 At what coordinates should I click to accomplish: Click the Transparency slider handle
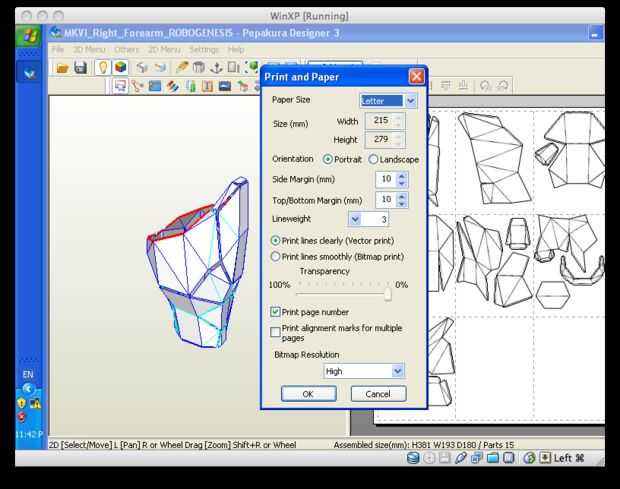[x=388, y=293]
